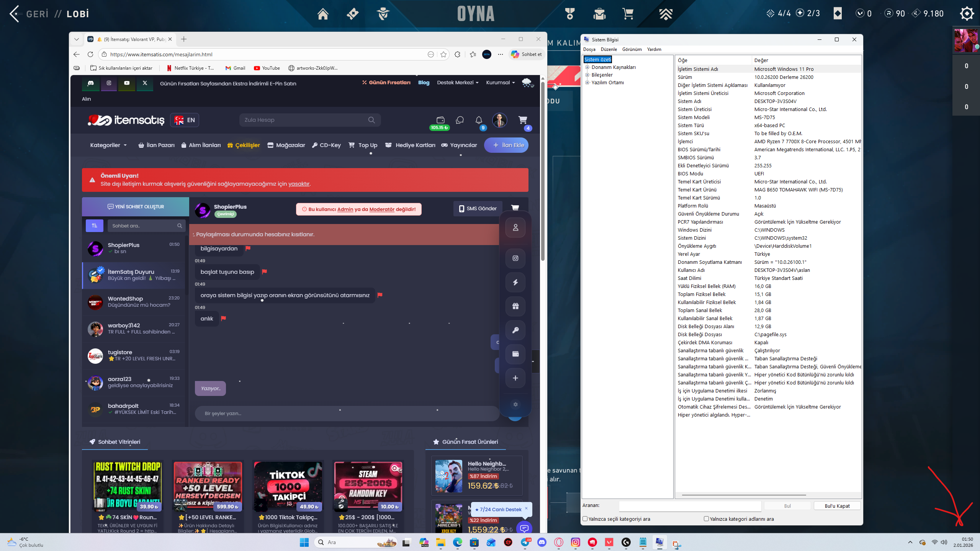Open the Kategoriler dropdown
The height and width of the screenshot is (551, 980).
point(108,145)
